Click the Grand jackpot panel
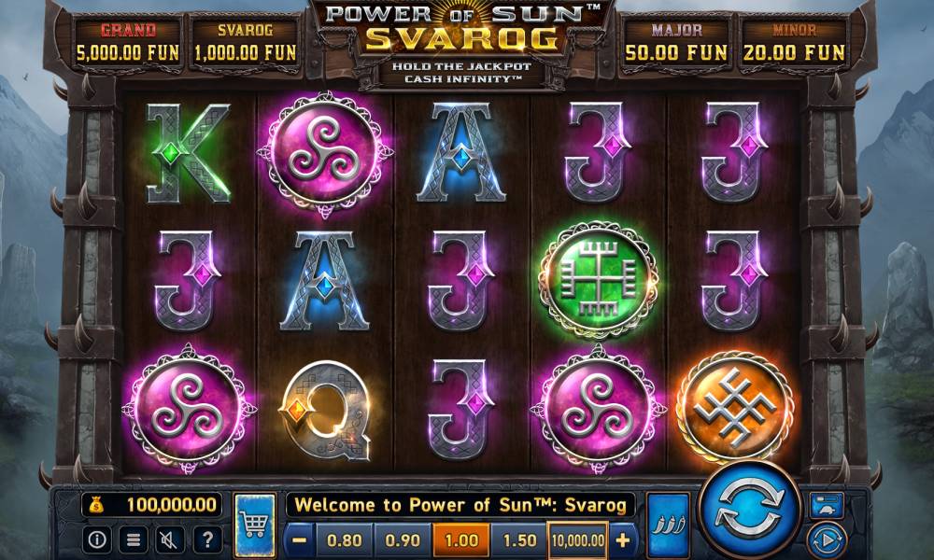Viewport: 934px width, 560px height. pyautogui.click(x=128, y=43)
